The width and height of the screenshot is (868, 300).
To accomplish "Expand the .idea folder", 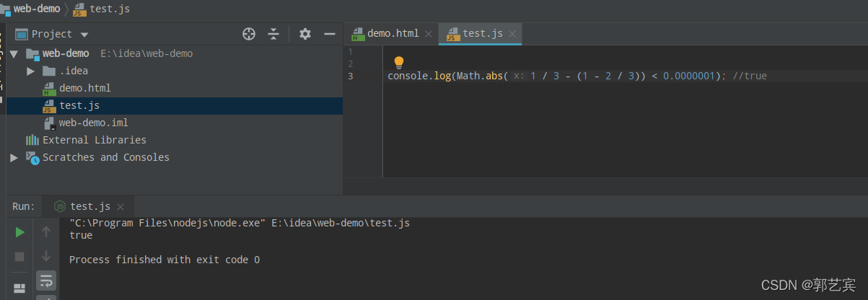I will point(30,71).
